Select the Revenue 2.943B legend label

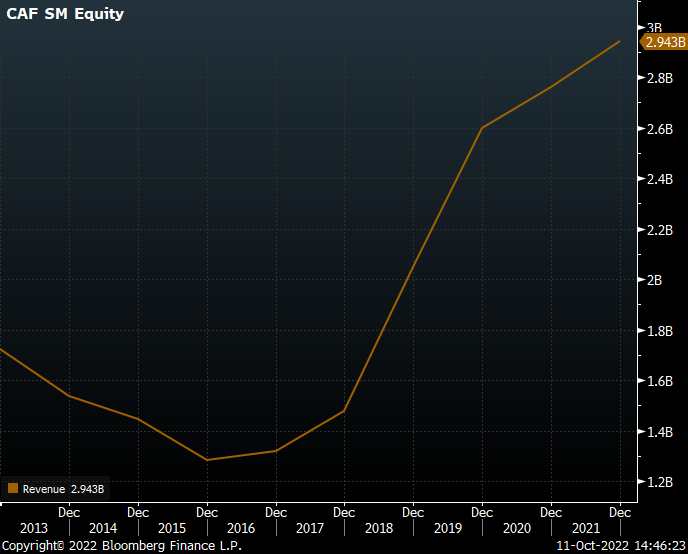click(x=63, y=489)
